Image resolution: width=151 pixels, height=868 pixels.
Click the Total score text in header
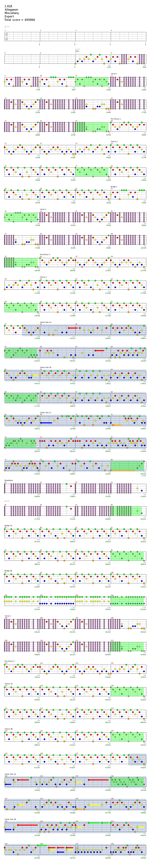point(19,20)
